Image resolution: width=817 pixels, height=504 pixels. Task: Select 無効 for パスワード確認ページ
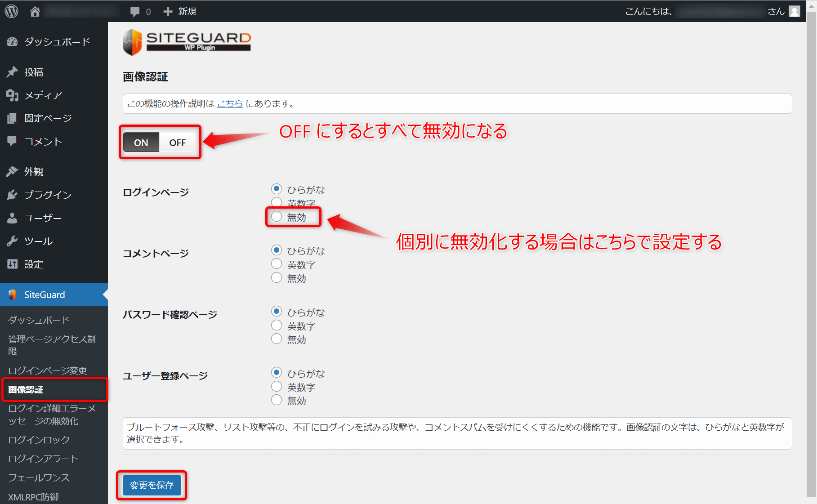tap(277, 339)
